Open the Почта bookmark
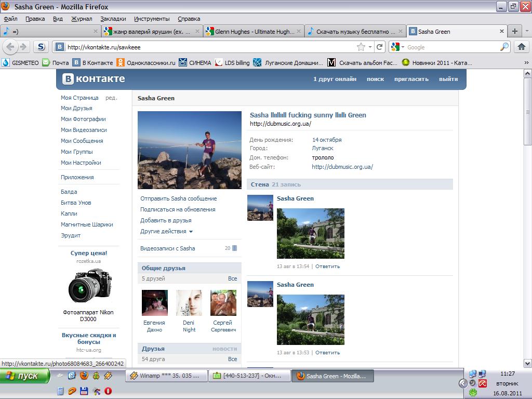 56,63
